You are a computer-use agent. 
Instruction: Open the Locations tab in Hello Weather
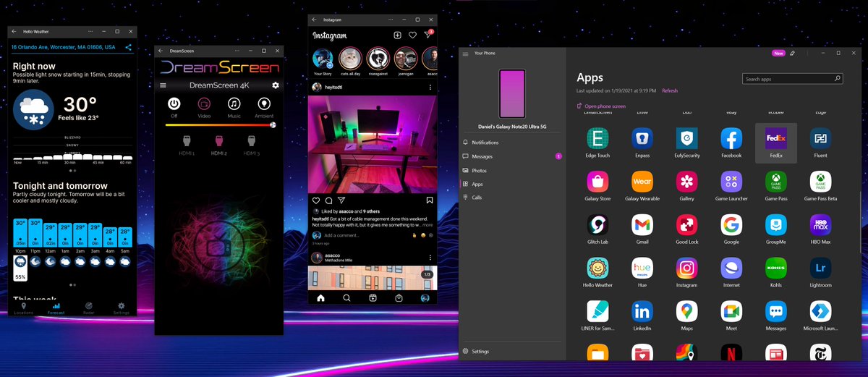tap(24, 308)
